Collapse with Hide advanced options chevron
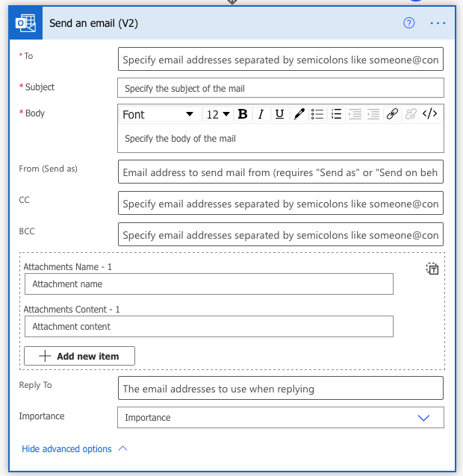The width and height of the screenshot is (463, 476). (x=122, y=448)
